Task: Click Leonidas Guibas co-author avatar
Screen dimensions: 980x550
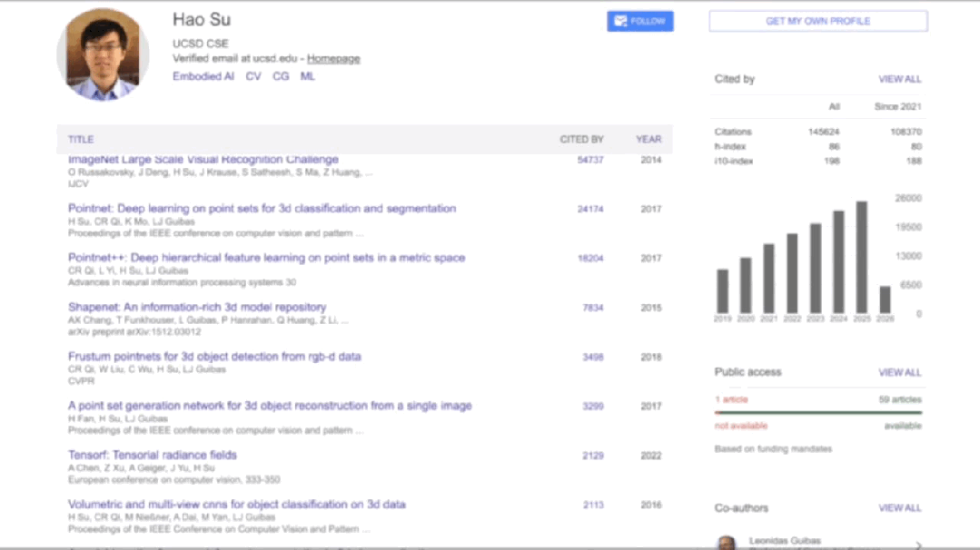Action: 726,544
